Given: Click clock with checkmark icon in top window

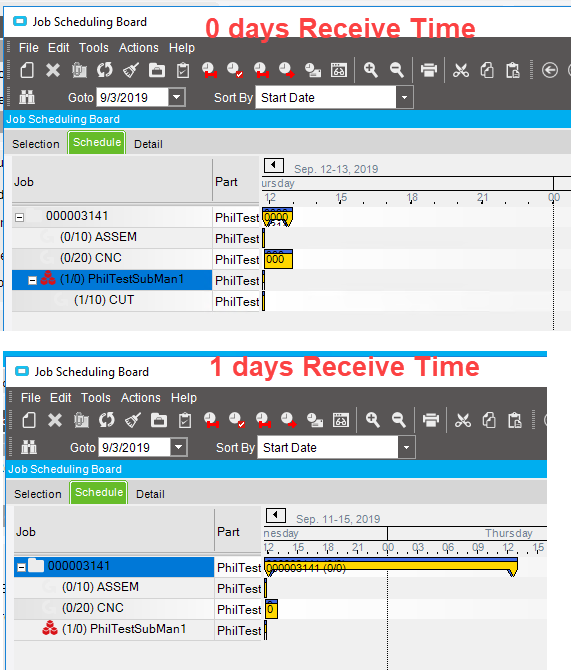Looking at the screenshot, I should pyautogui.click(x=235, y=70).
